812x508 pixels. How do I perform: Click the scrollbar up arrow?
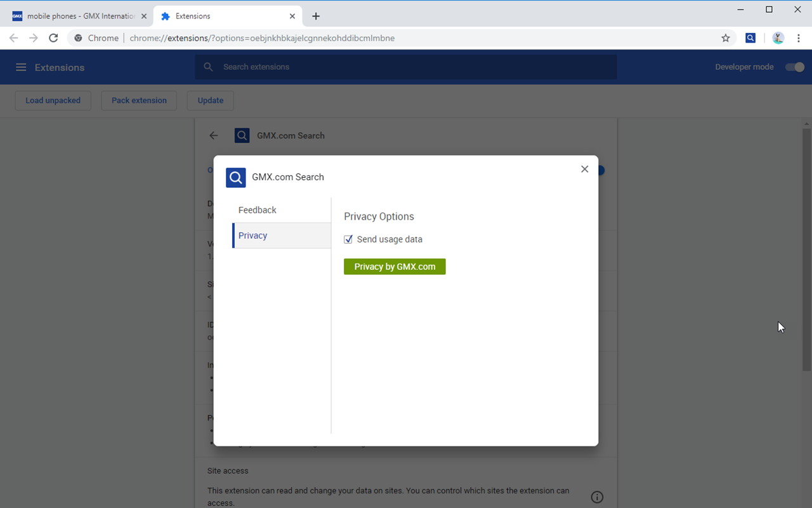(807, 123)
